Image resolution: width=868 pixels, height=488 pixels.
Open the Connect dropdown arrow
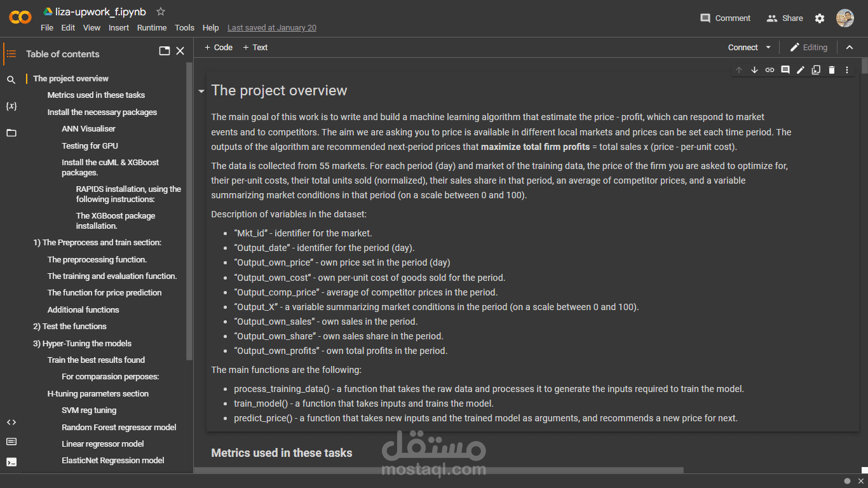pyautogui.click(x=768, y=48)
